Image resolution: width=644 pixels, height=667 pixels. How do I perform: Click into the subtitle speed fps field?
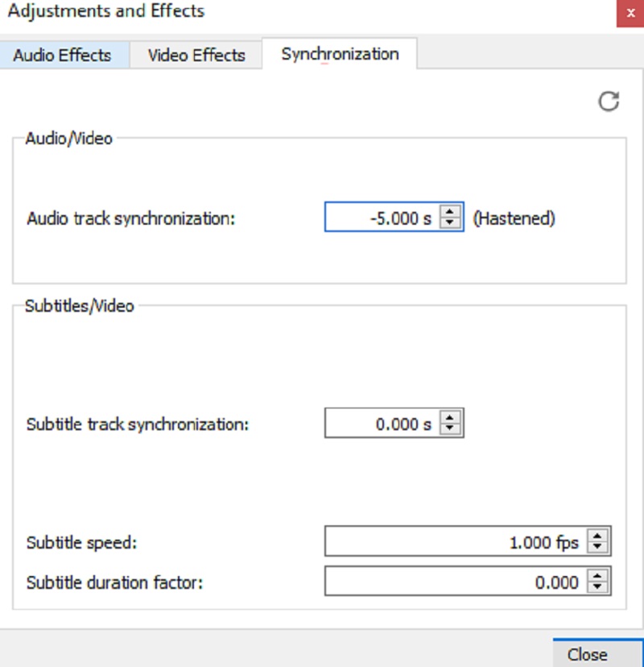455,542
